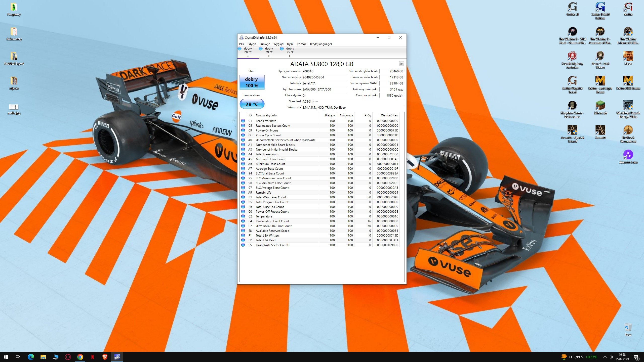Click the Nazwa atrybutu column header

[286, 115]
